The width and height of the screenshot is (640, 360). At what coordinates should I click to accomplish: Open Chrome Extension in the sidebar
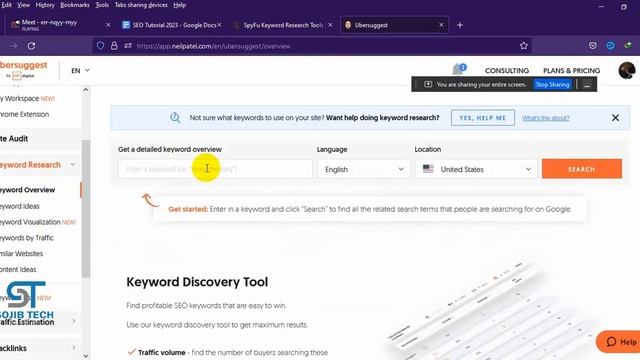click(24, 114)
